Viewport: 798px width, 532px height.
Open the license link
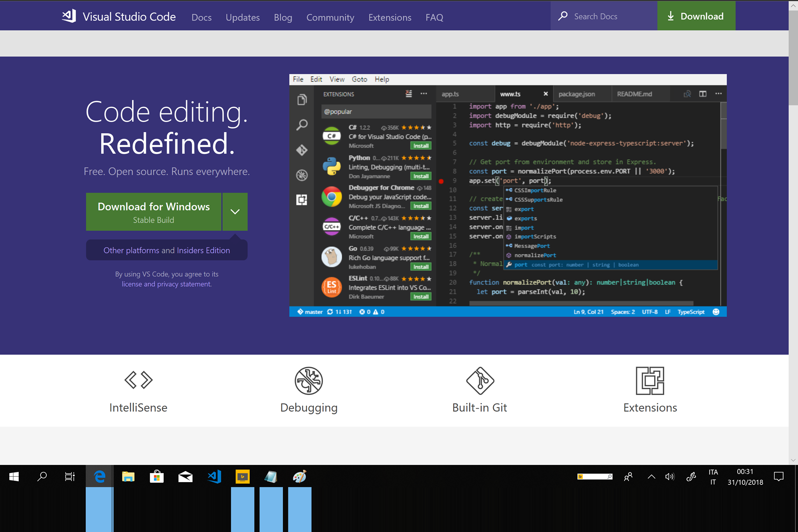click(x=132, y=284)
